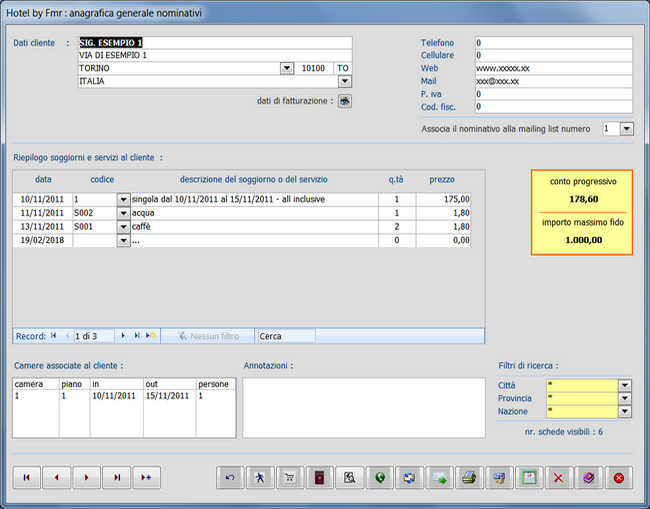This screenshot has height=509, width=650.
Task: Click the 'Nessun filtro' filter button
Action: [x=208, y=336]
